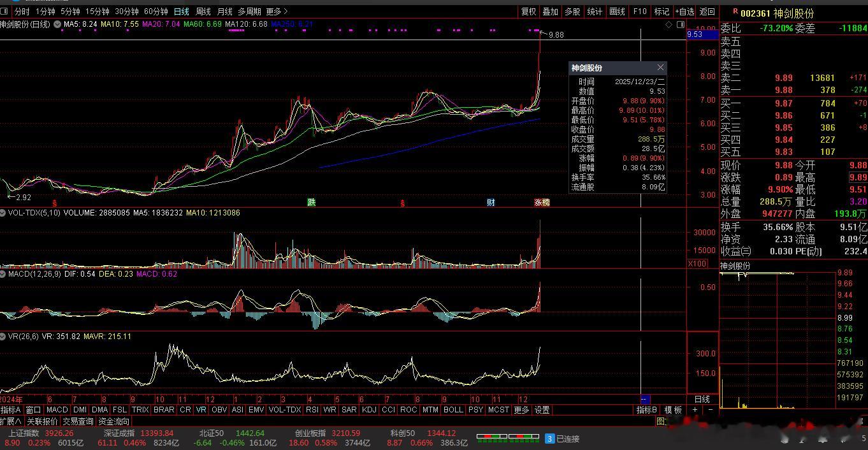
Task: Close the 神剑股份 data popup
Action: pos(660,68)
